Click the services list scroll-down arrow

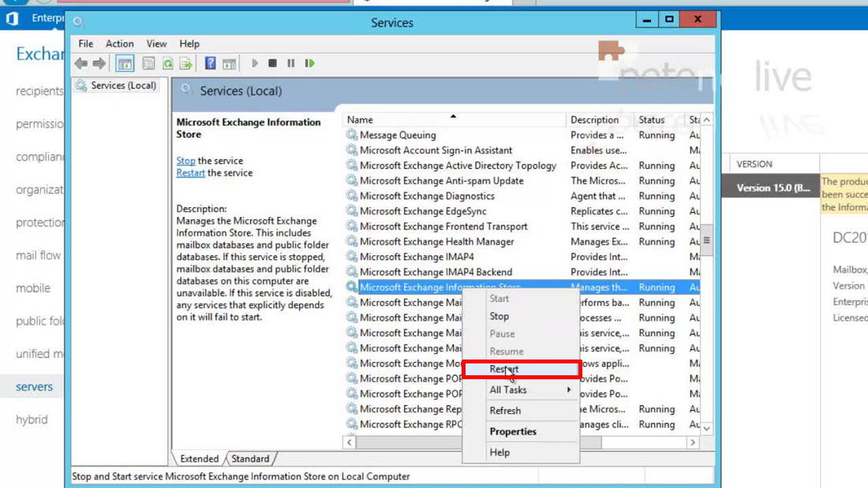[707, 428]
